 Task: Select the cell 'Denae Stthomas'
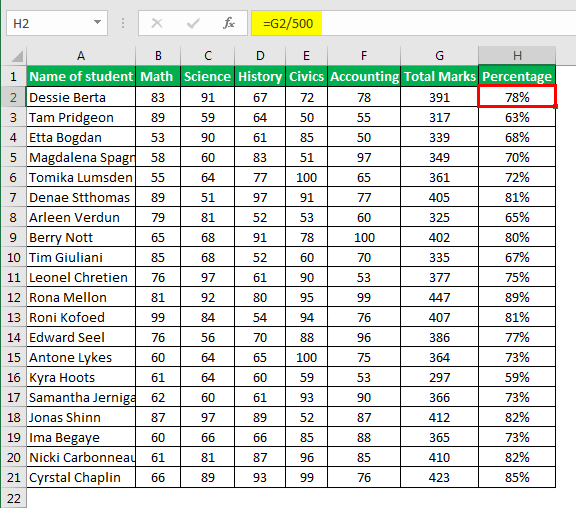click(81, 197)
